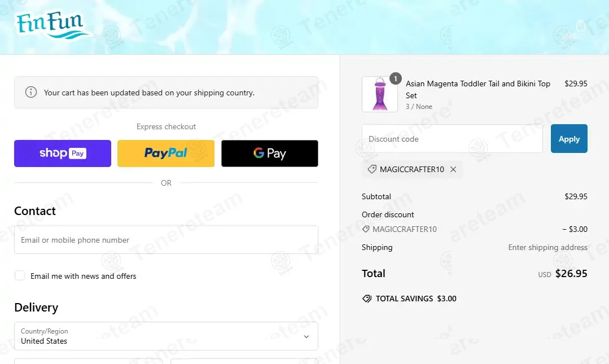609x364 pixels.
Task: Click the Total Savings tag icon
Action: click(x=367, y=299)
